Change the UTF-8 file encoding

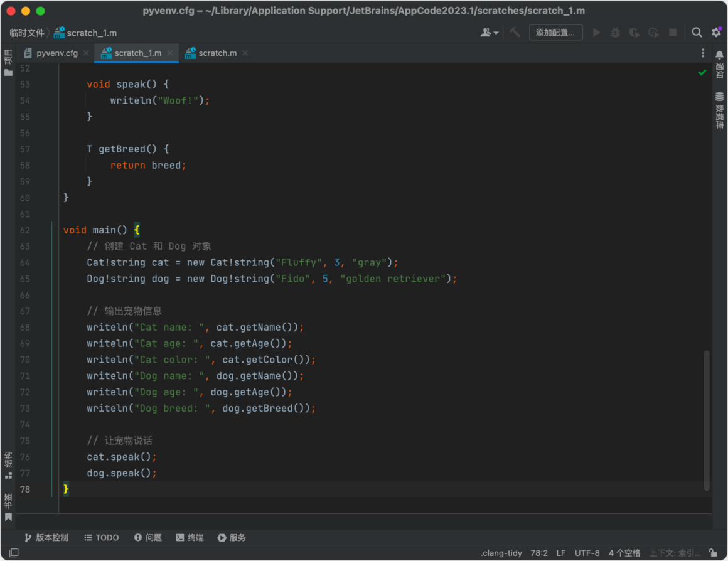(587, 553)
